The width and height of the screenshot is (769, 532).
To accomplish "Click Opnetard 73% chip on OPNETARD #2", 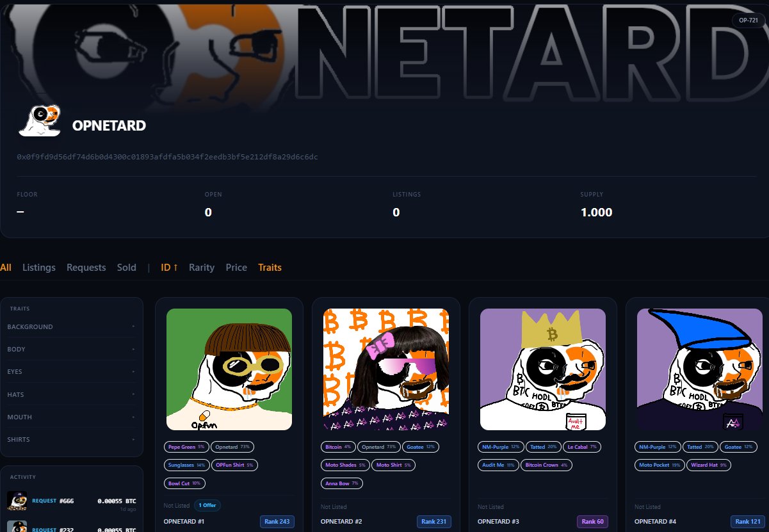I will [x=379, y=447].
